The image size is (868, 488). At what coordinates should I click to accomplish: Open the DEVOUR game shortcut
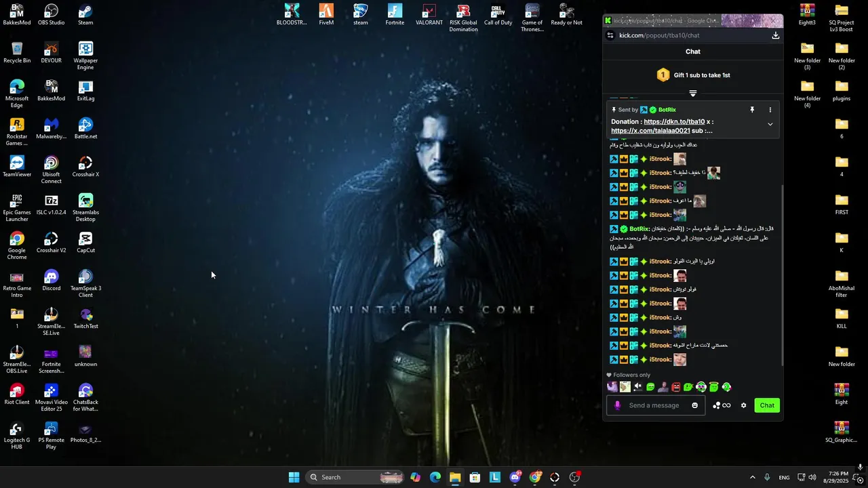coord(52,53)
